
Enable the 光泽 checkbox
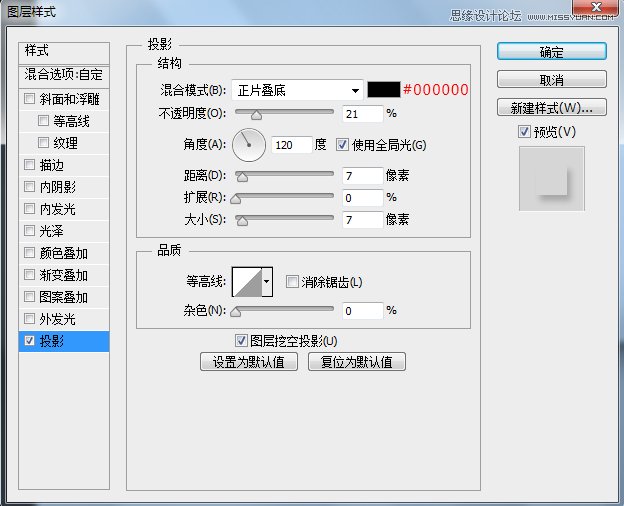pos(29,231)
